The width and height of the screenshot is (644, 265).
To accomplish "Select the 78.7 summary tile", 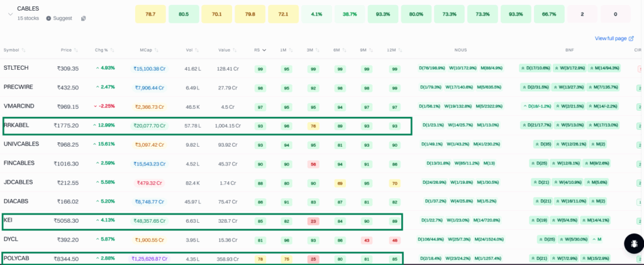I will pos(150,14).
